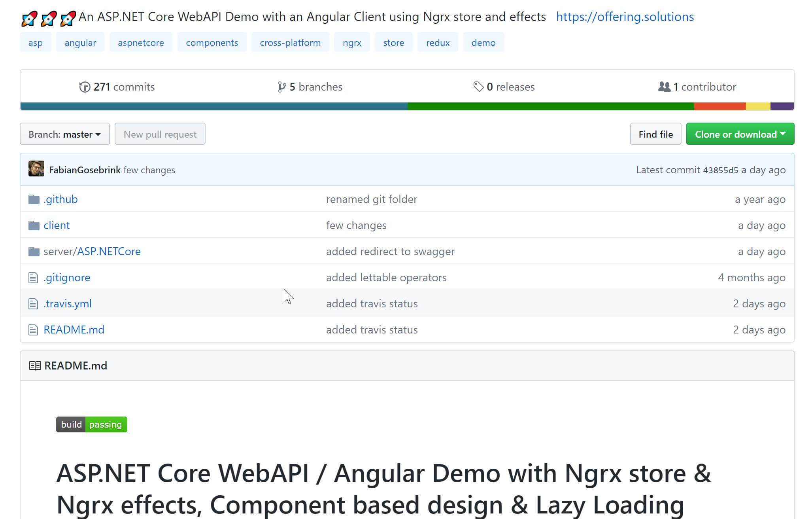Click the client folder icon
Image resolution: width=812 pixels, height=519 pixels.
point(34,225)
